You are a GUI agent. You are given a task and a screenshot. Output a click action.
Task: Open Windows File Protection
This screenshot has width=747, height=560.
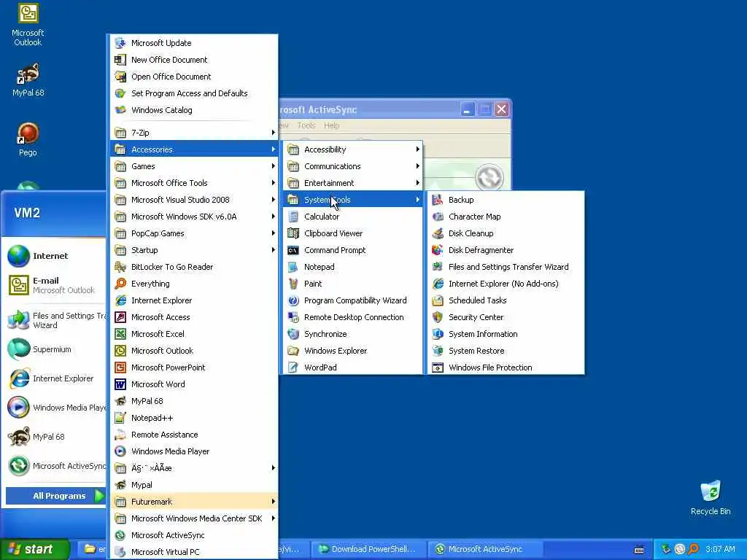coord(506,367)
